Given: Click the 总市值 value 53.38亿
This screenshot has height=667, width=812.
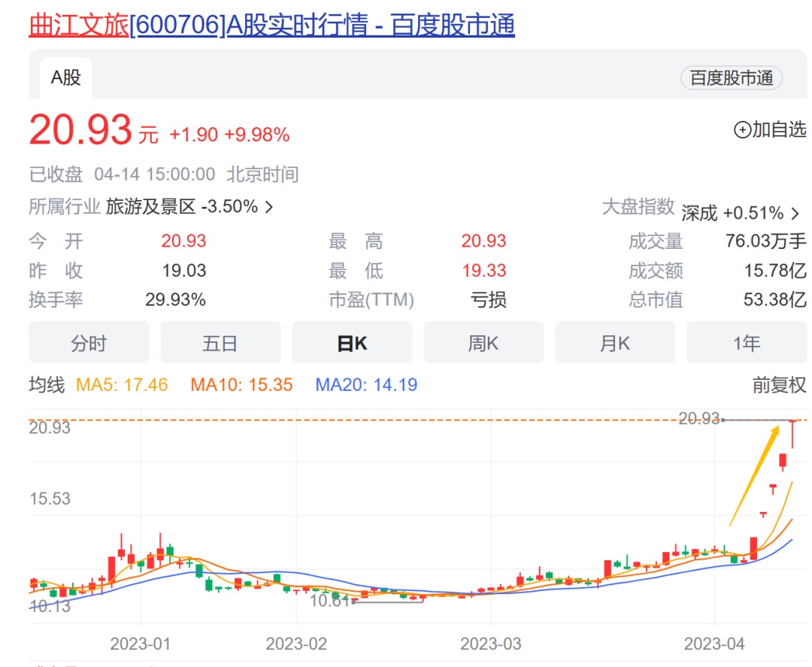Looking at the screenshot, I should (775, 299).
